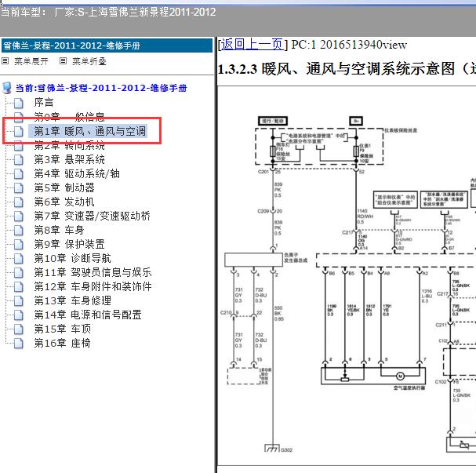This screenshot has width=476, height=473.
Task: Open 第2章 转向系统
Action: [69, 145]
